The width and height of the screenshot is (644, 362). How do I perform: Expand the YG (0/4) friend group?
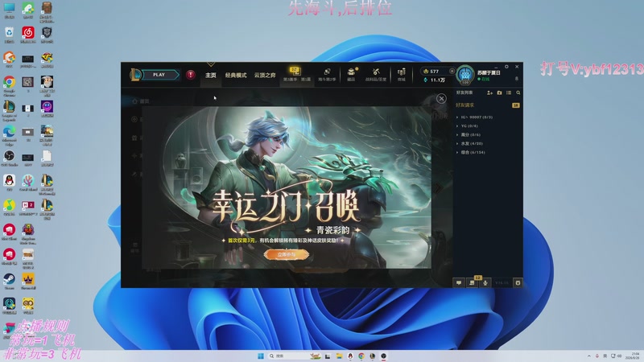pos(468,126)
